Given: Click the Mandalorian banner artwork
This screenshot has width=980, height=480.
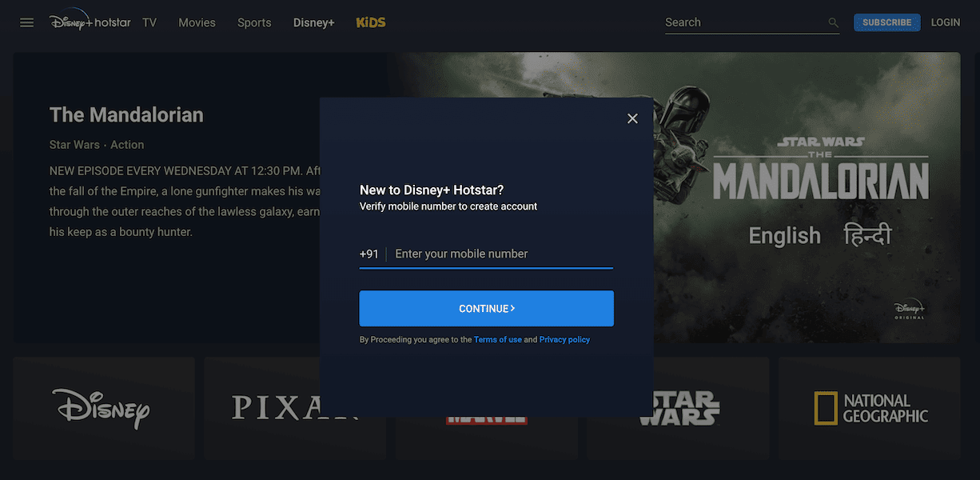Looking at the screenshot, I should pos(807,198).
